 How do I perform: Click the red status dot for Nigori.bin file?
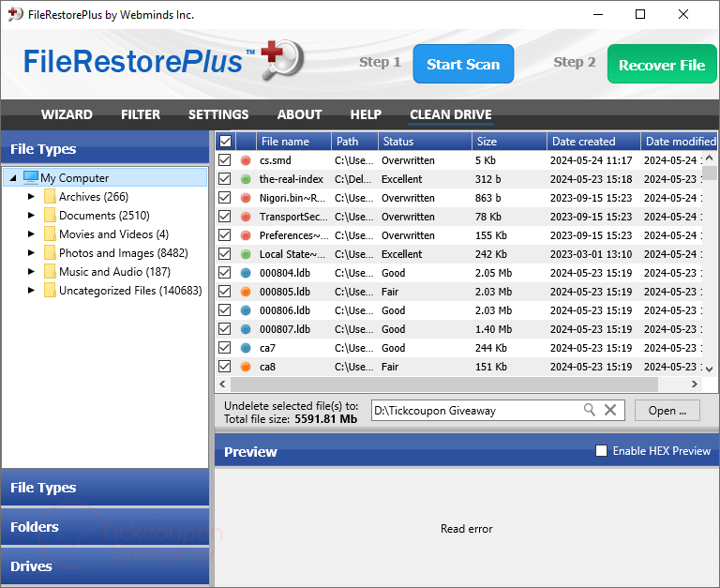(x=246, y=198)
